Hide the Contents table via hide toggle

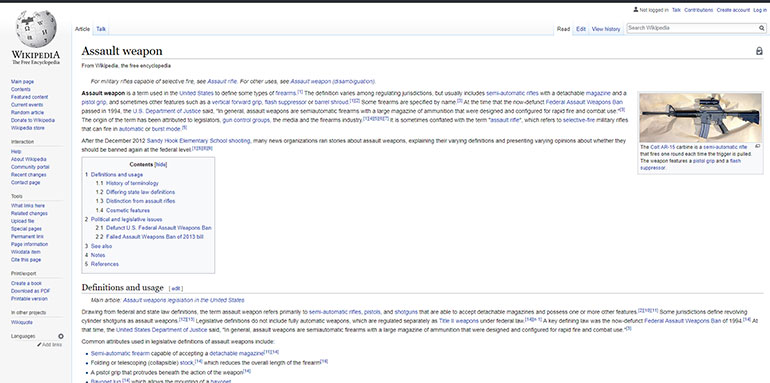(x=161, y=165)
